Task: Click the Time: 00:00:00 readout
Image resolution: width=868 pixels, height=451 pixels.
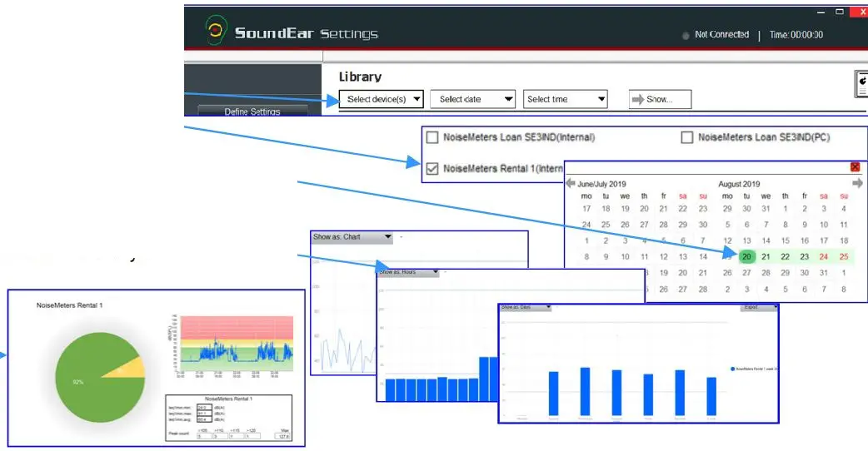Action: coord(796,35)
